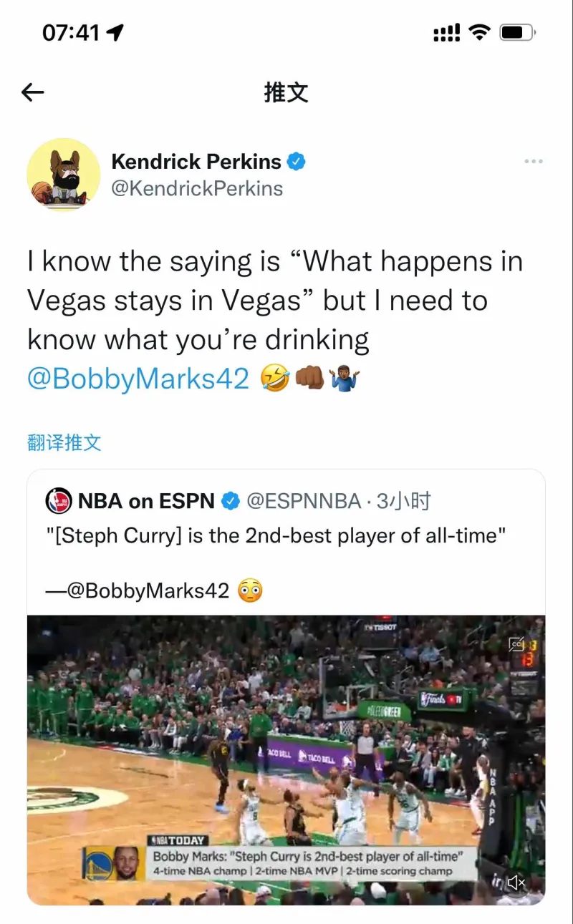Tap the 推文 page title

click(286, 92)
